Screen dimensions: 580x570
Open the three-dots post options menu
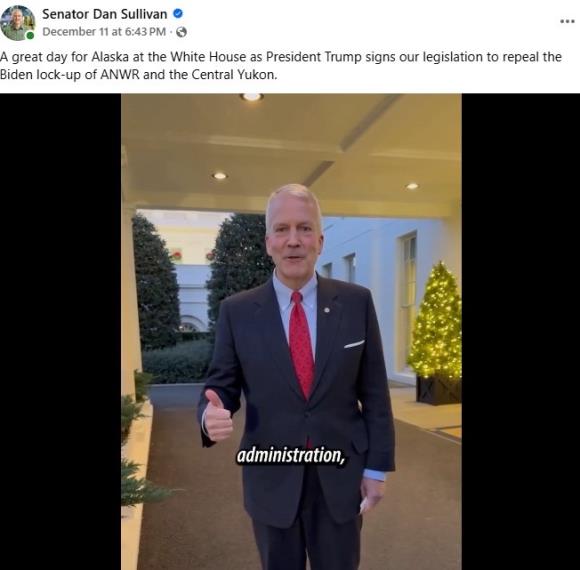click(567, 21)
